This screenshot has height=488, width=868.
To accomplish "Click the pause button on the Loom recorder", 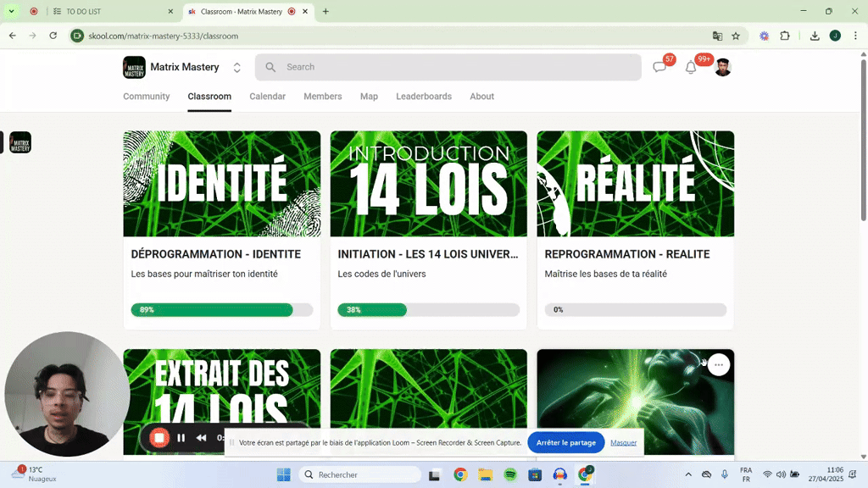I will click(x=181, y=438).
